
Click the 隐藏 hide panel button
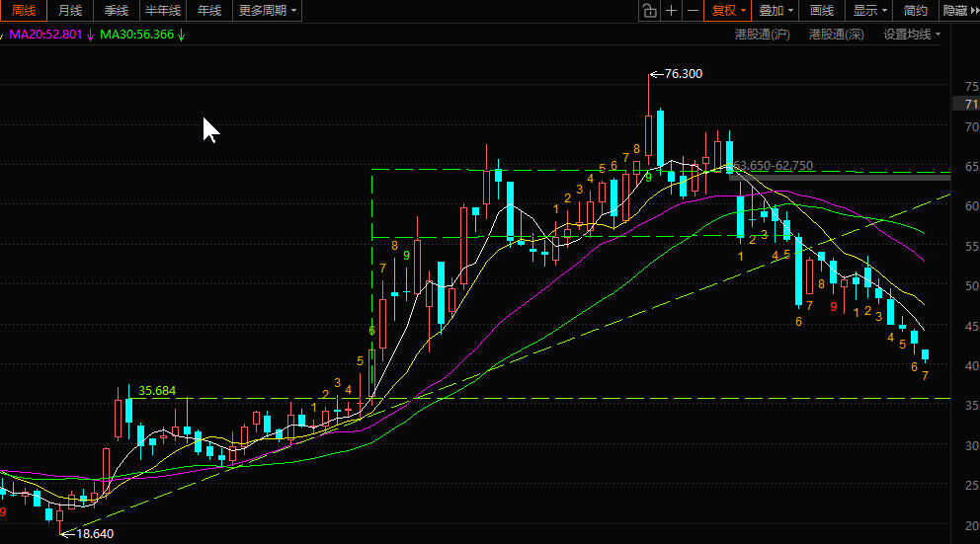(959, 11)
